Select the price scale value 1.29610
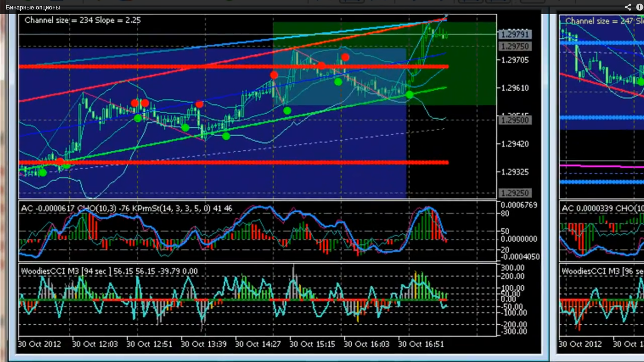Image resolution: width=644 pixels, height=362 pixels. 515,88
